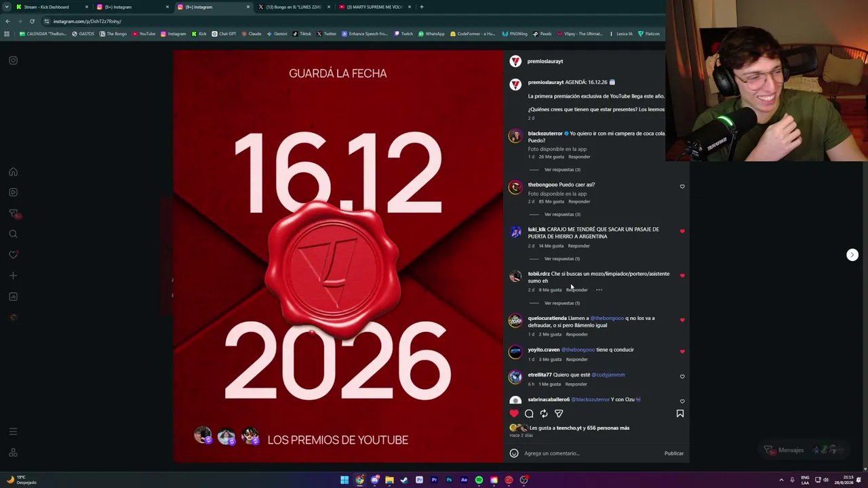The width and height of the screenshot is (868, 488).
Task: Open Chat GPT bookmark
Action: click(224, 34)
